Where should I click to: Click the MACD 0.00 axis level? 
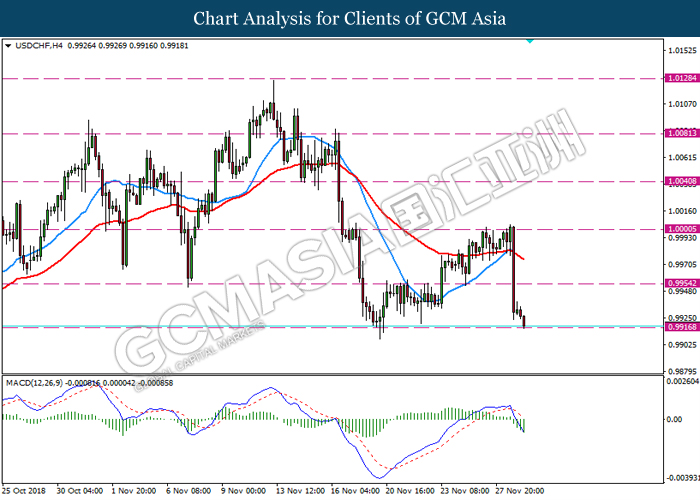(x=674, y=419)
